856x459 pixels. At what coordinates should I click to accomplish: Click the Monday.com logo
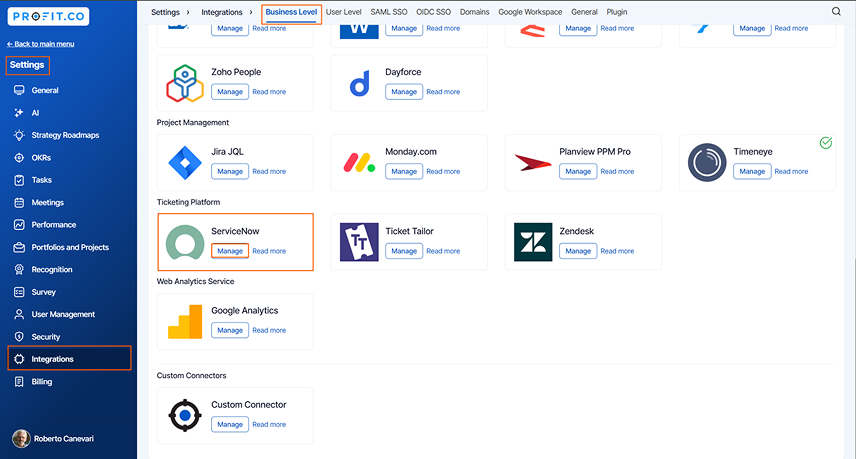[359, 163]
